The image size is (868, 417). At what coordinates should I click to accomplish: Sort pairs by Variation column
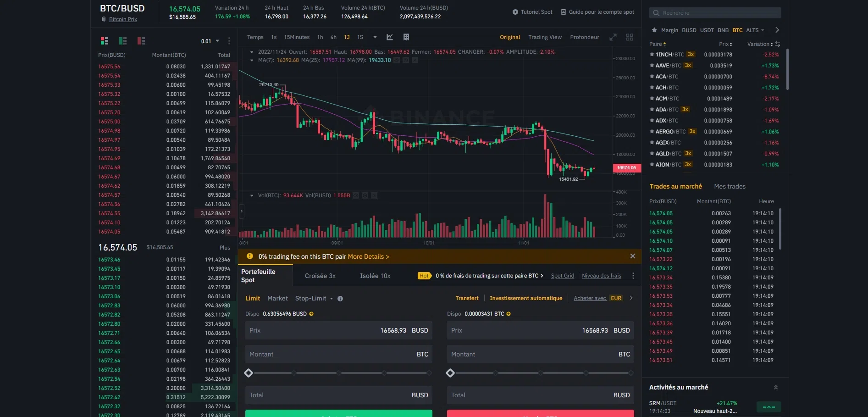[760, 44]
